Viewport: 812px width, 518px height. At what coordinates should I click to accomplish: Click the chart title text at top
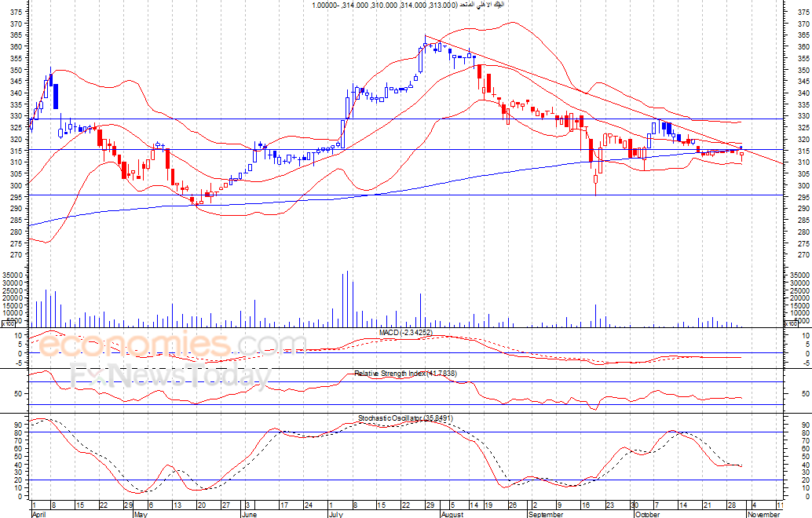(x=408, y=5)
